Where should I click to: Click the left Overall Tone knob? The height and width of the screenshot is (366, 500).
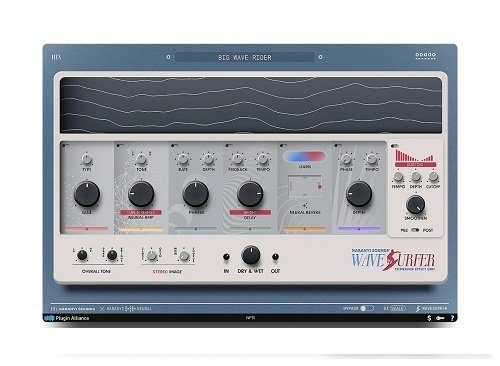coord(82,255)
